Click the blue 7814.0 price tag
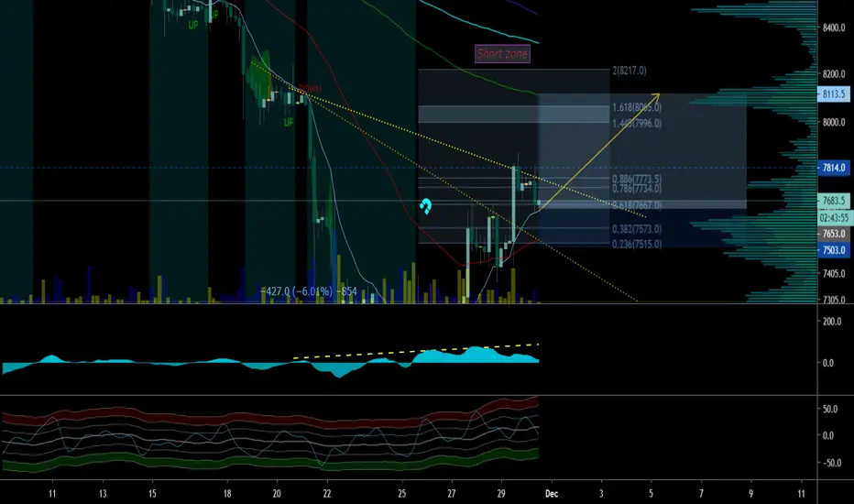 [x=833, y=168]
